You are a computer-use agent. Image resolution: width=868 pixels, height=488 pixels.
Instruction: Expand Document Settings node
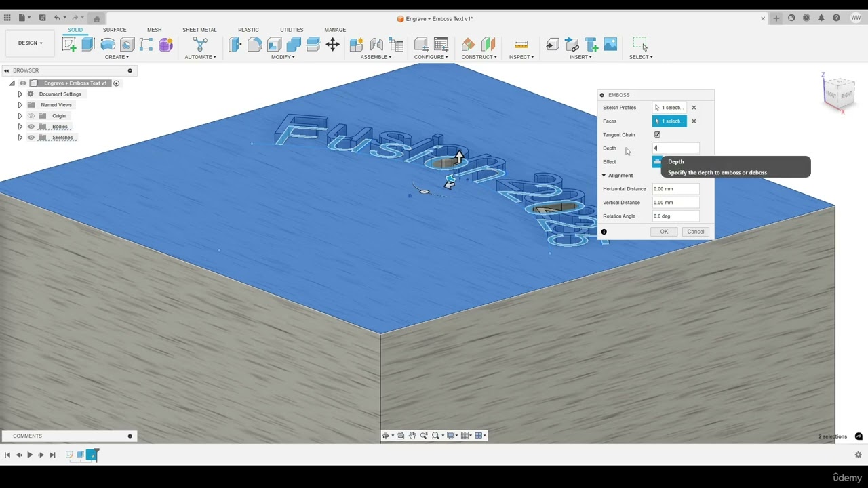coord(20,94)
